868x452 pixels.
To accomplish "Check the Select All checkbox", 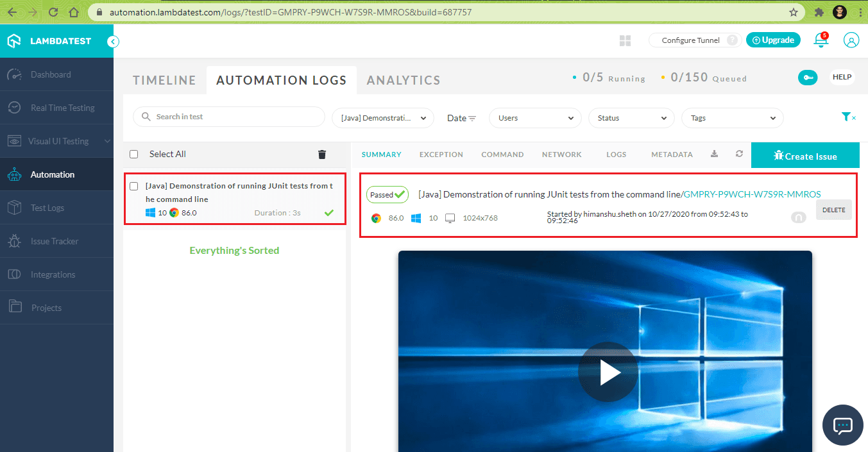I will (134, 154).
